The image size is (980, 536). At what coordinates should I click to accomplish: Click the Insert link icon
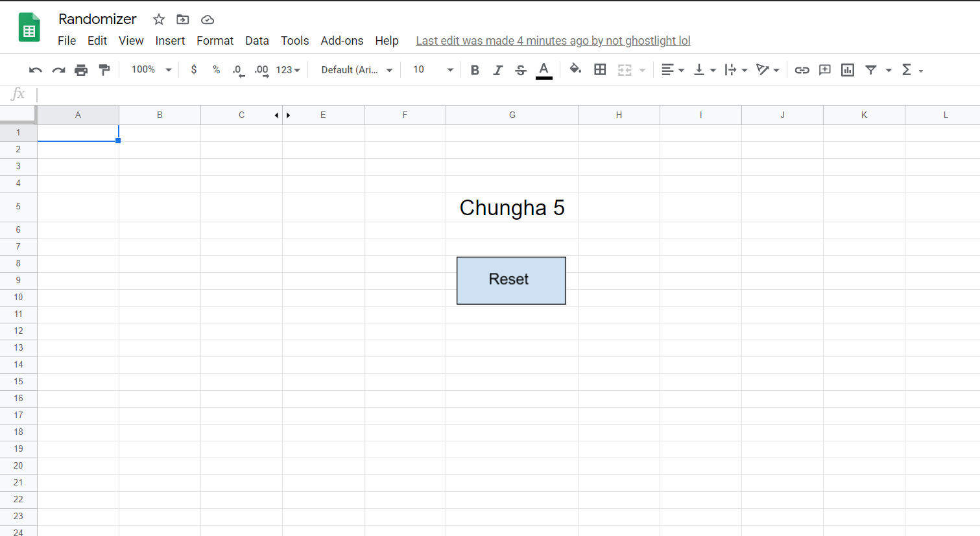802,70
